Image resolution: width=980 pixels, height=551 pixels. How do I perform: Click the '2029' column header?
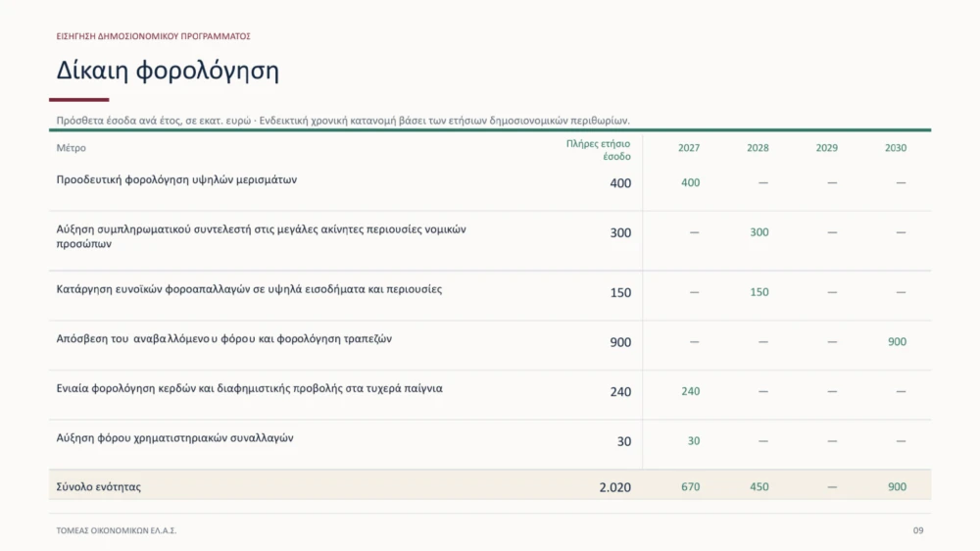point(826,148)
